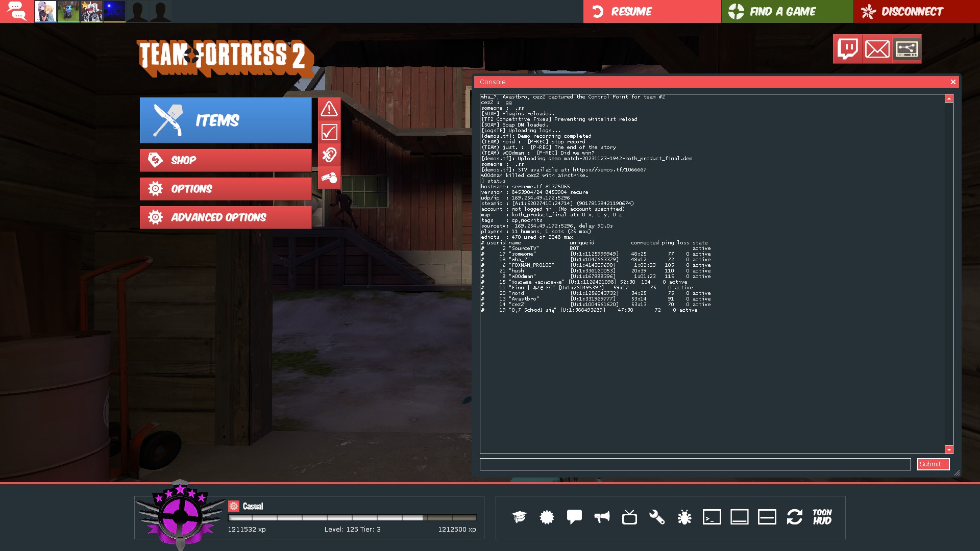Toggle the checkmark box icon beside Items
Screen dimensions: 980x551
pos(329,132)
